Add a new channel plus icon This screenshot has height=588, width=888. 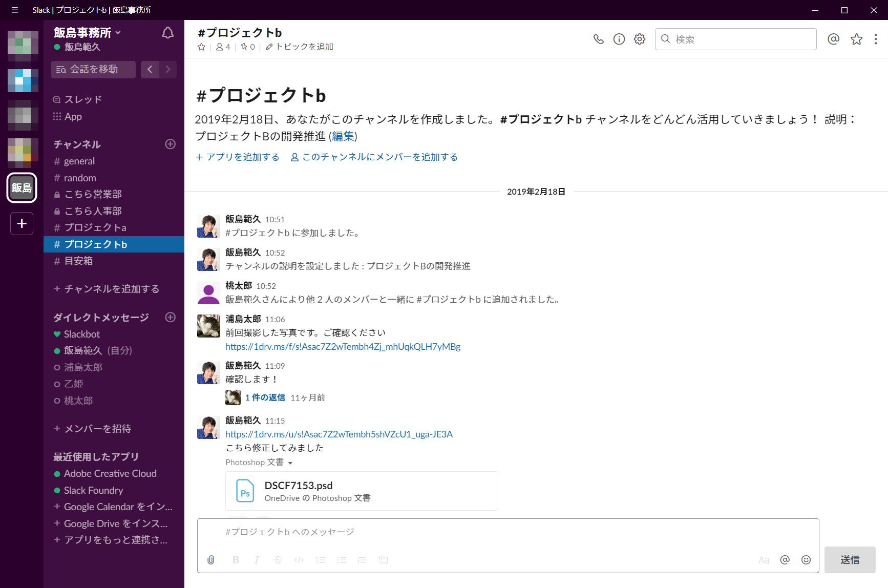tap(171, 144)
